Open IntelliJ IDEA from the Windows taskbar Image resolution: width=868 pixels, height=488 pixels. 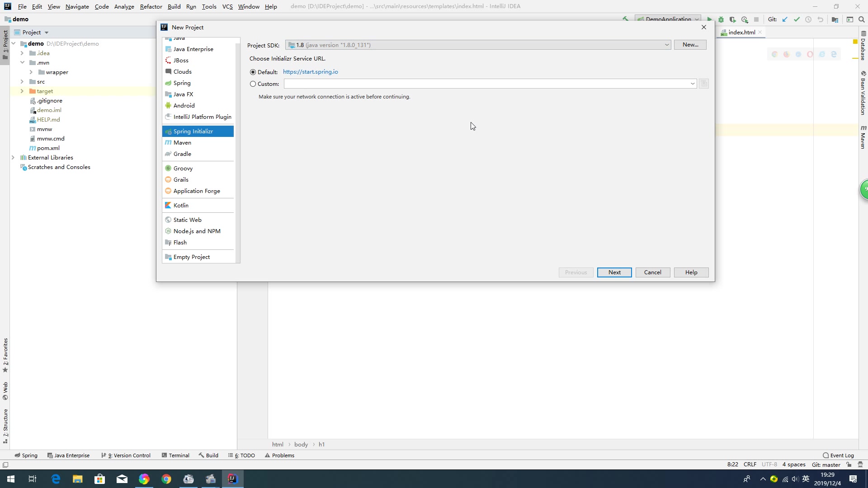[x=232, y=479]
